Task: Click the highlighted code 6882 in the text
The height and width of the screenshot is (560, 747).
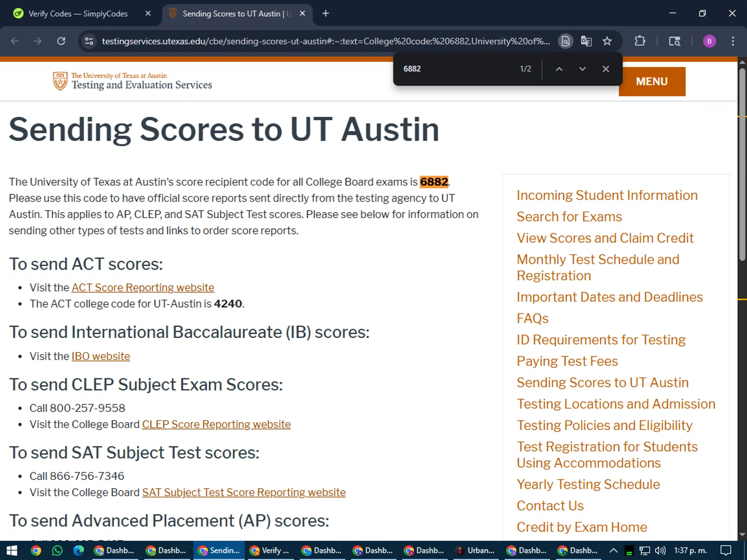Action: 434,182
